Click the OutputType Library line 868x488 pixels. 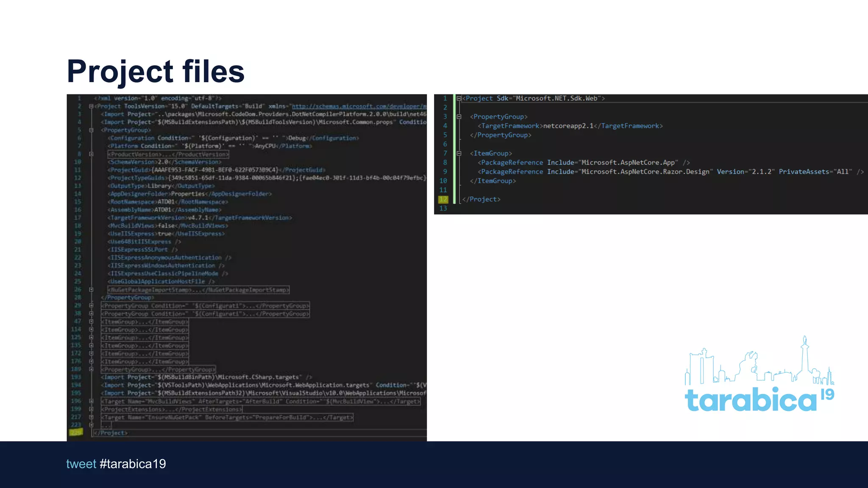tap(161, 186)
